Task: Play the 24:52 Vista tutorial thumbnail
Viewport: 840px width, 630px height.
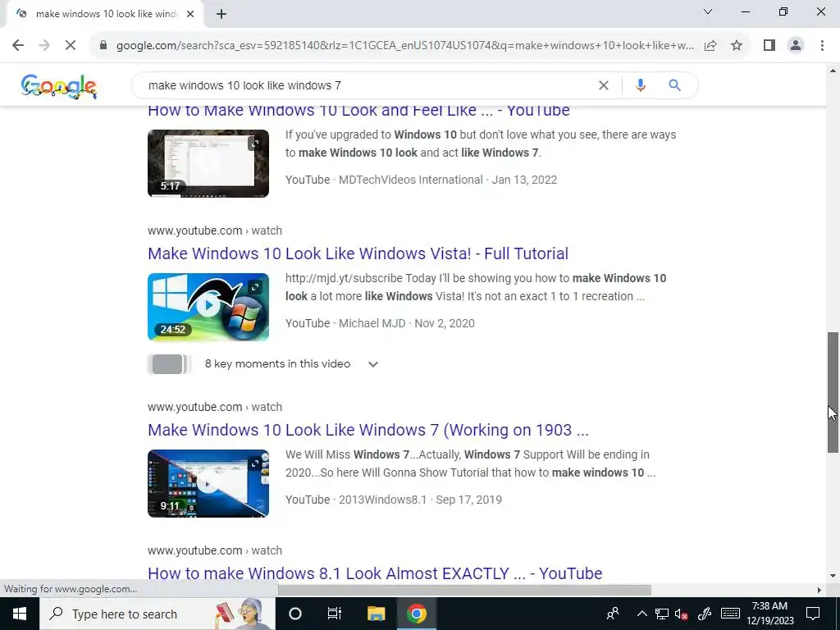Action: [x=208, y=307]
